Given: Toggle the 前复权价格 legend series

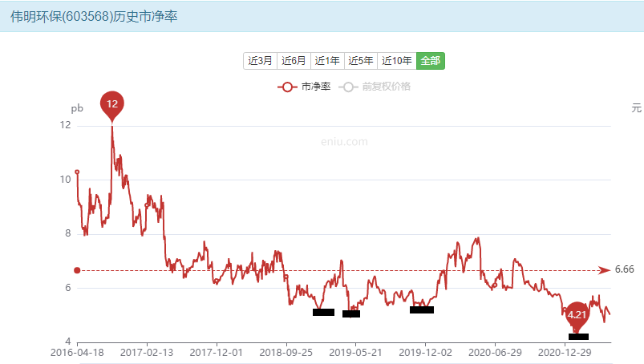Looking at the screenshot, I should click(375, 87).
